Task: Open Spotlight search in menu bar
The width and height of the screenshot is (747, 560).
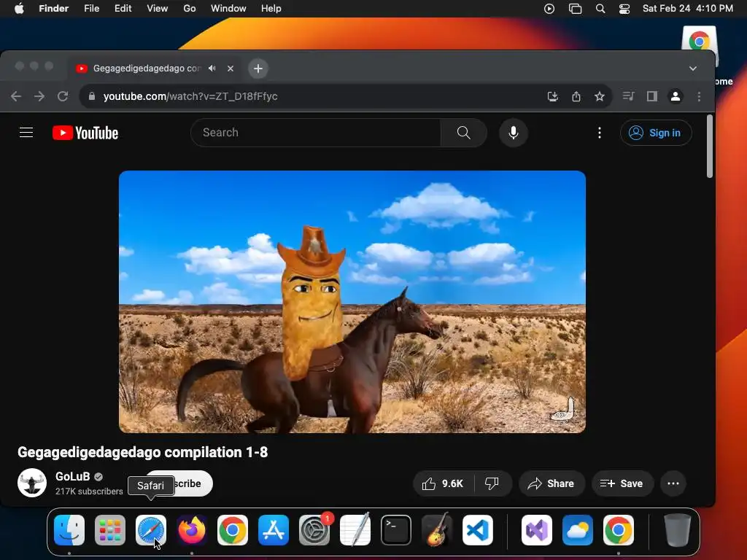Action: click(x=600, y=9)
